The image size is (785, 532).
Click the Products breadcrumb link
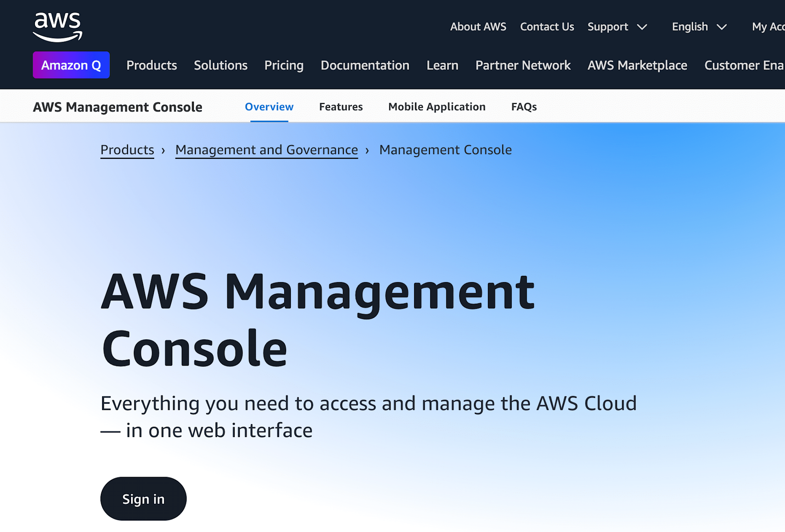point(127,150)
